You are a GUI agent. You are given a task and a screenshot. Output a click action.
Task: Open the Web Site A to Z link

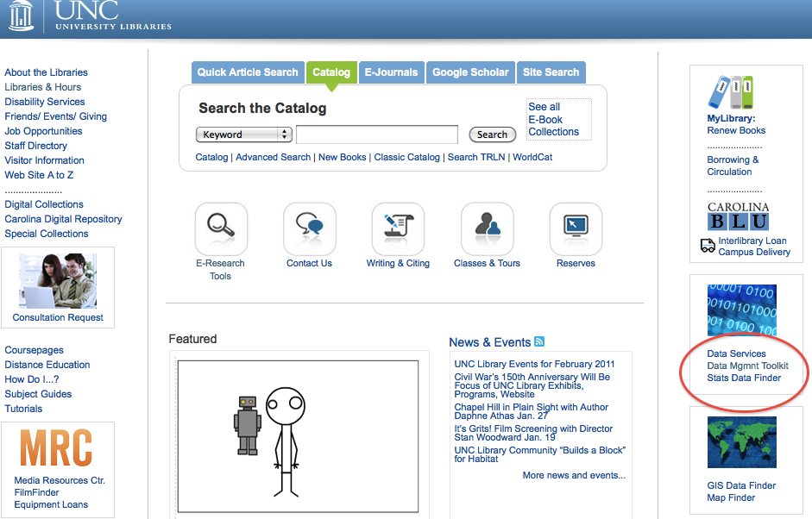pos(39,175)
